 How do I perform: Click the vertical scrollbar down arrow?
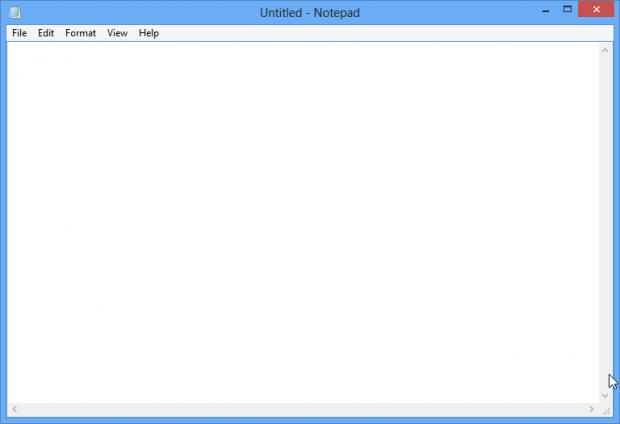click(605, 395)
